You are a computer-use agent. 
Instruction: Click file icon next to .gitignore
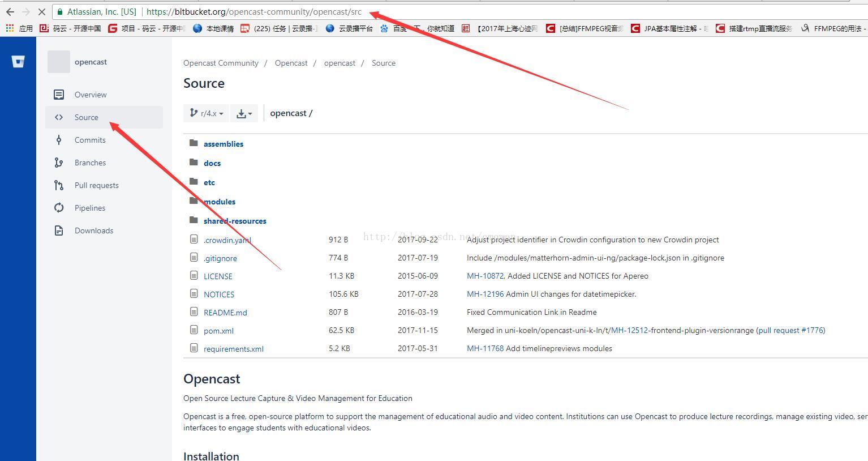(194, 257)
